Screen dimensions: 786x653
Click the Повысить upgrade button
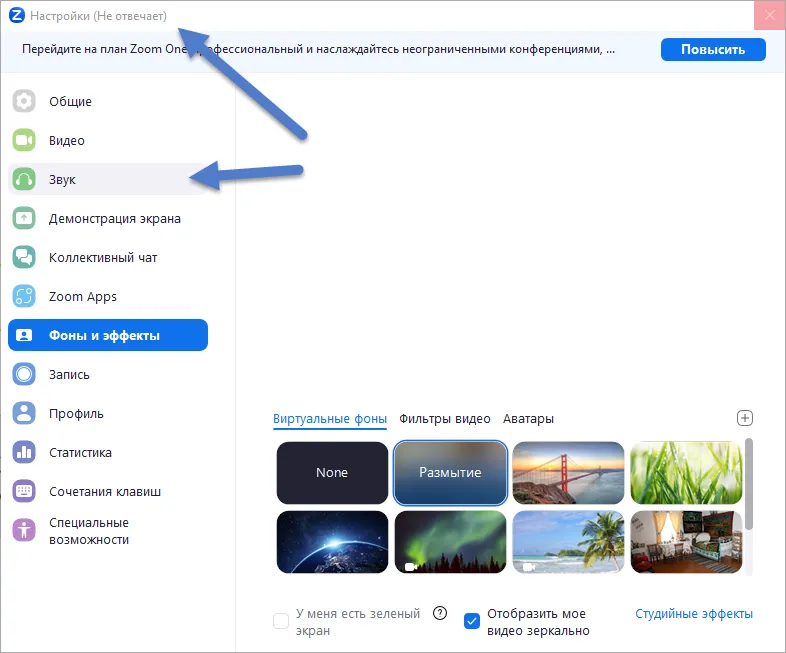713,50
